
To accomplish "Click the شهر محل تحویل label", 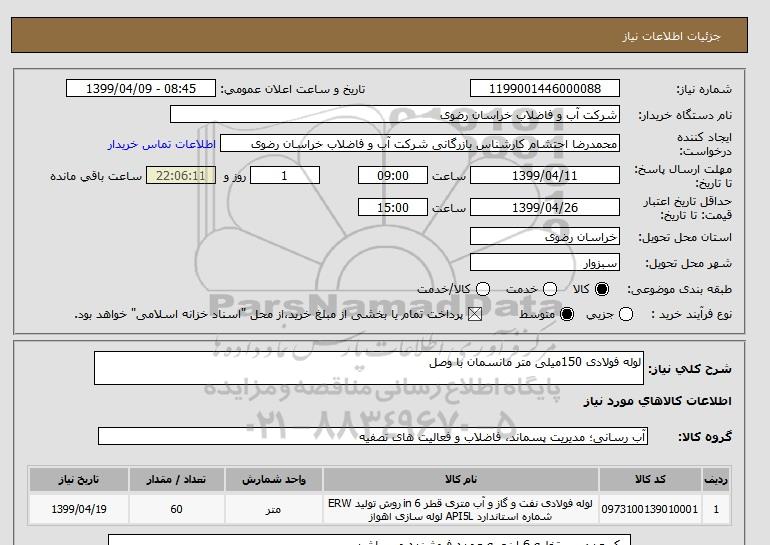I will coord(688,264).
